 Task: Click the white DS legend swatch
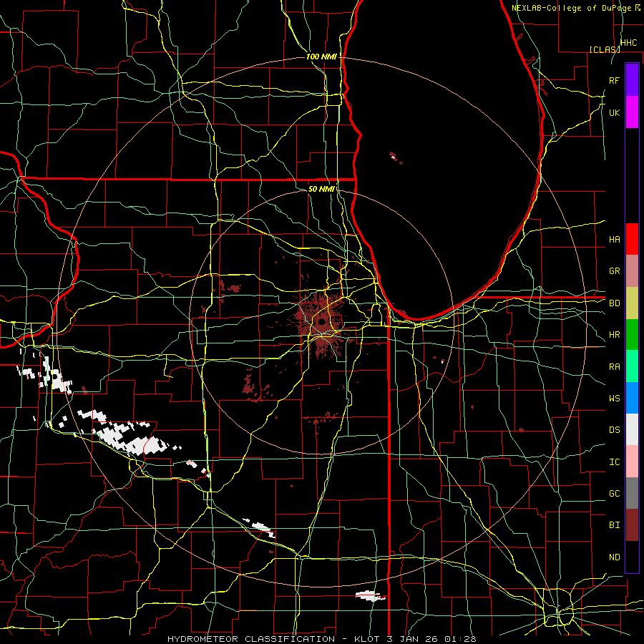(632, 429)
